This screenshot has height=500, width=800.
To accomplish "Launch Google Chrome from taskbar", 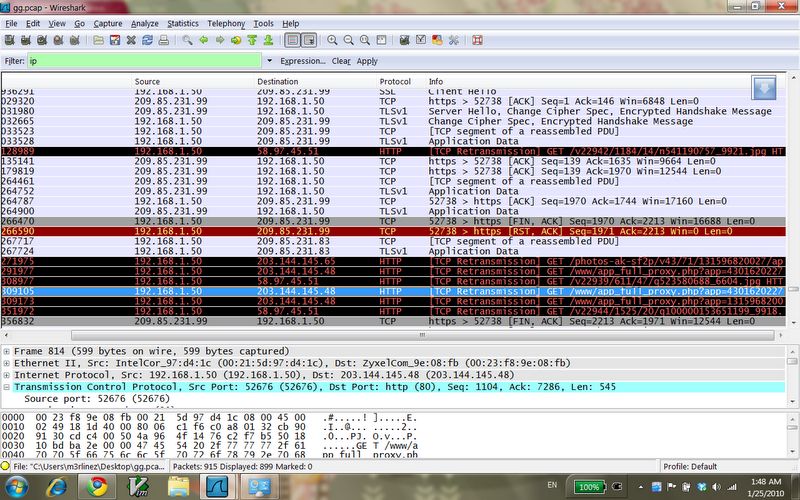I will pyautogui.click(x=96, y=486).
